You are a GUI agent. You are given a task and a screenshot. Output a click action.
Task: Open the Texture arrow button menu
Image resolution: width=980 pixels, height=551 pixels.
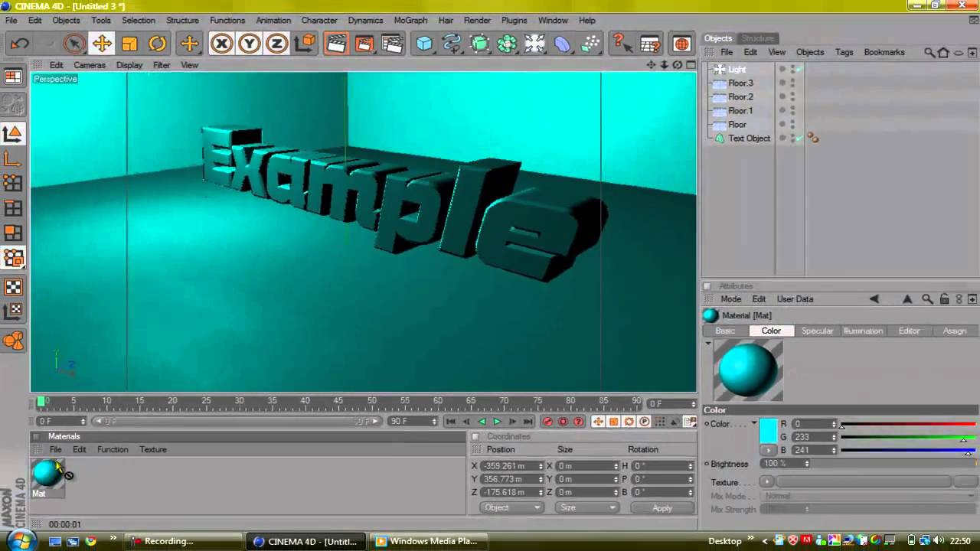[x=766, y=482]
